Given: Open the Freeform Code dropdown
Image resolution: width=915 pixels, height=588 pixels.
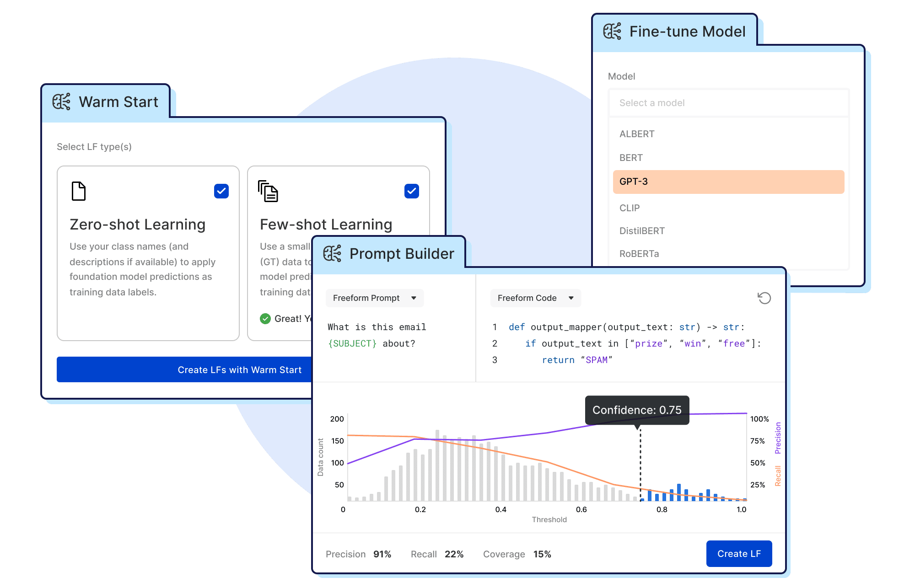Looking at the screenshot, I should pyautogui.click(x=535, y=298).
